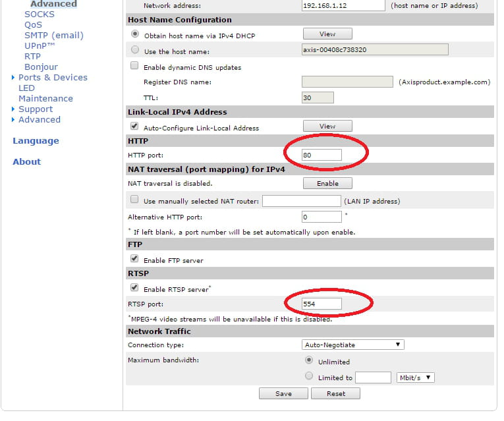
Task: Select Limited to bandwidth option
Action: tap(309, 376)
